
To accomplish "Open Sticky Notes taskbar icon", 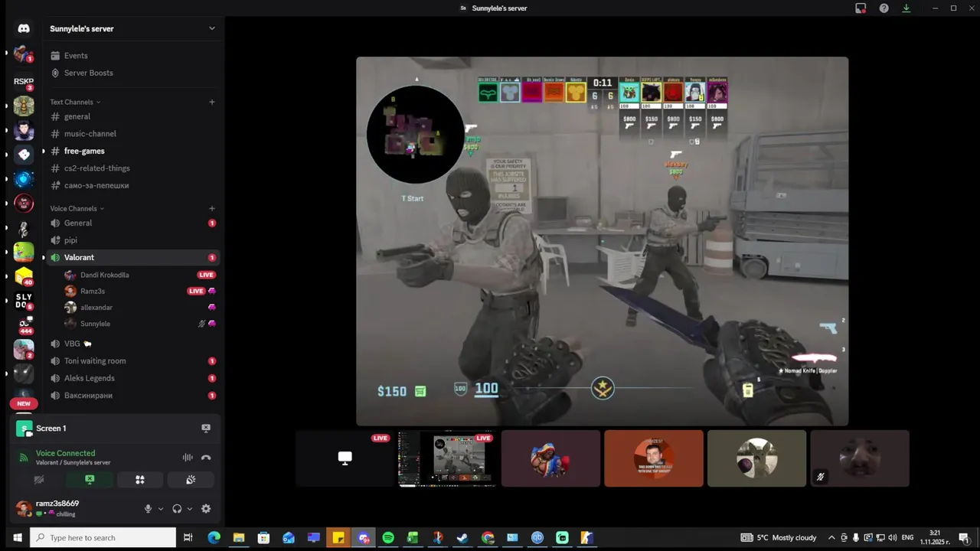I will [x=338, y=538].
